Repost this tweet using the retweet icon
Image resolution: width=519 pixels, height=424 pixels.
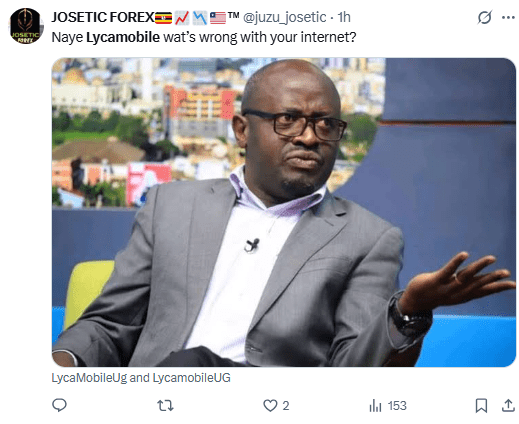[x=165, y=405]
